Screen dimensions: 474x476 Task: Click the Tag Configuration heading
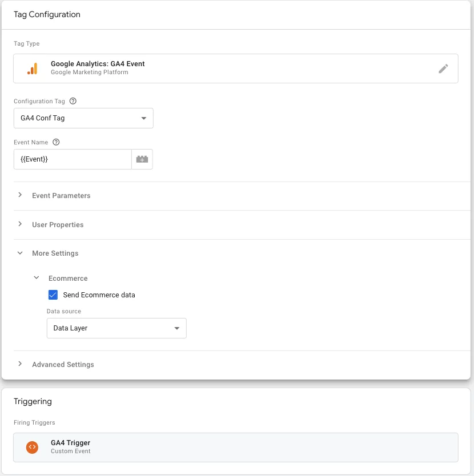(x=47, y=14)
